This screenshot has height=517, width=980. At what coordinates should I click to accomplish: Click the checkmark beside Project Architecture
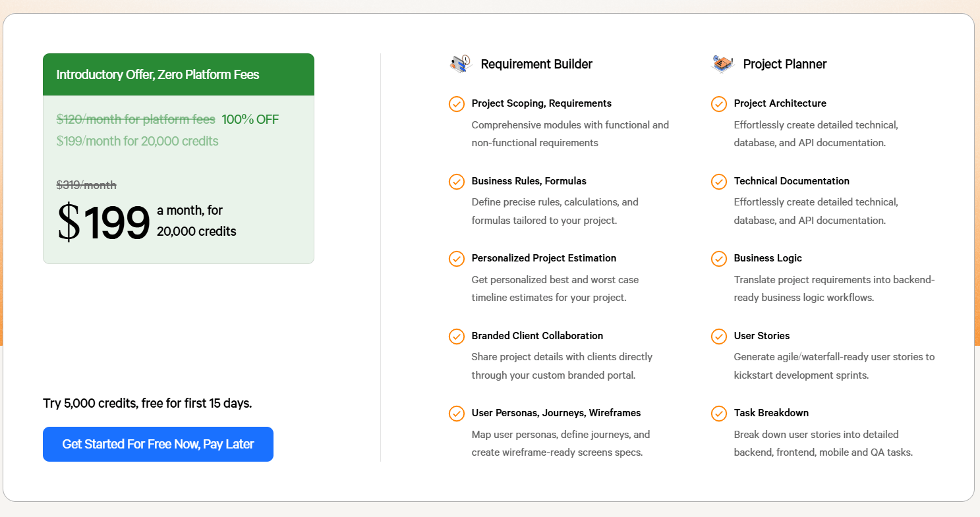[719, 104]
